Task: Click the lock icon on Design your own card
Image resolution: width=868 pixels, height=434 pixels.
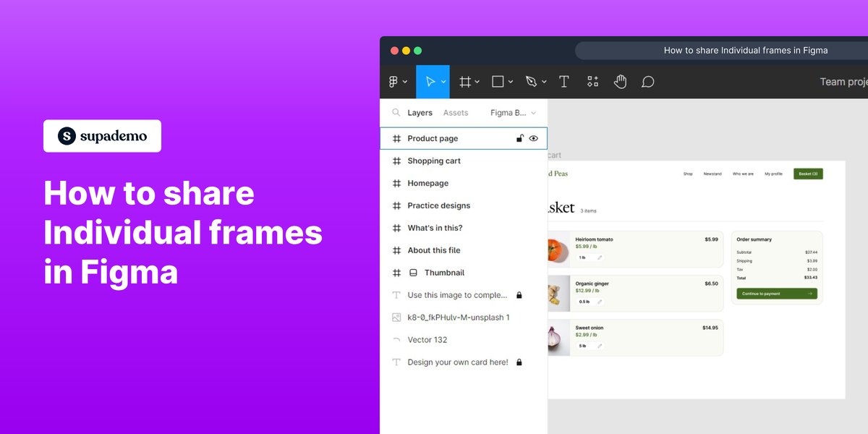Action: pos(519,362)
